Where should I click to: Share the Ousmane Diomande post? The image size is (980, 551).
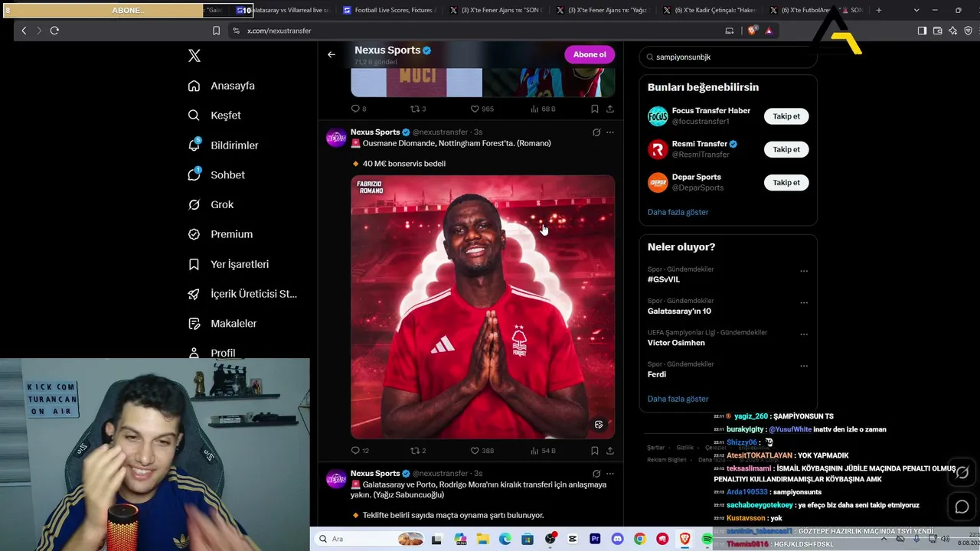click(610, 451)
